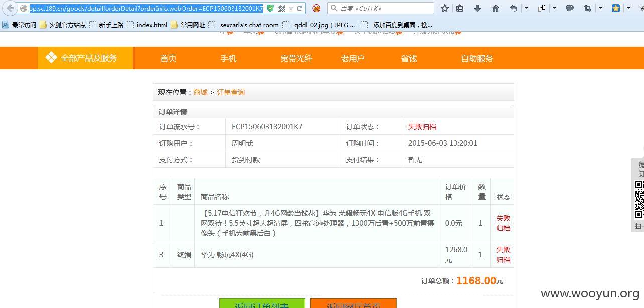Click customer name 周明武
644x308 pixels.
point(242,143)
